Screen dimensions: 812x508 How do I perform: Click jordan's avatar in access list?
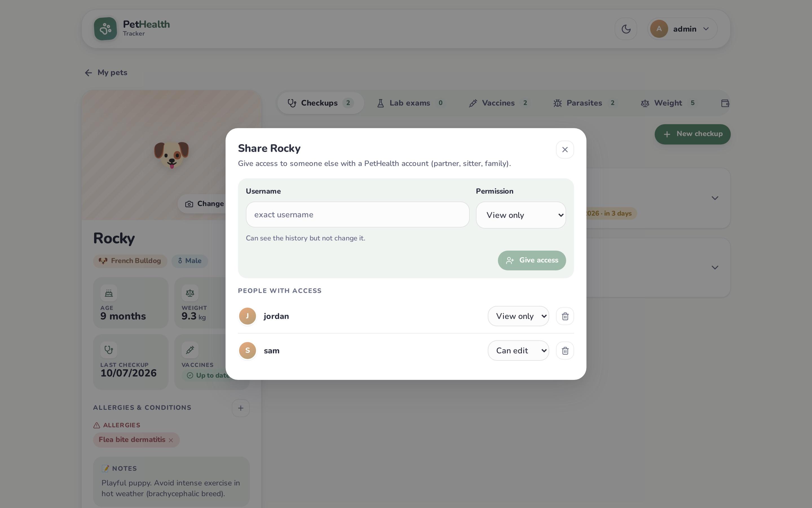pos(247,316)
